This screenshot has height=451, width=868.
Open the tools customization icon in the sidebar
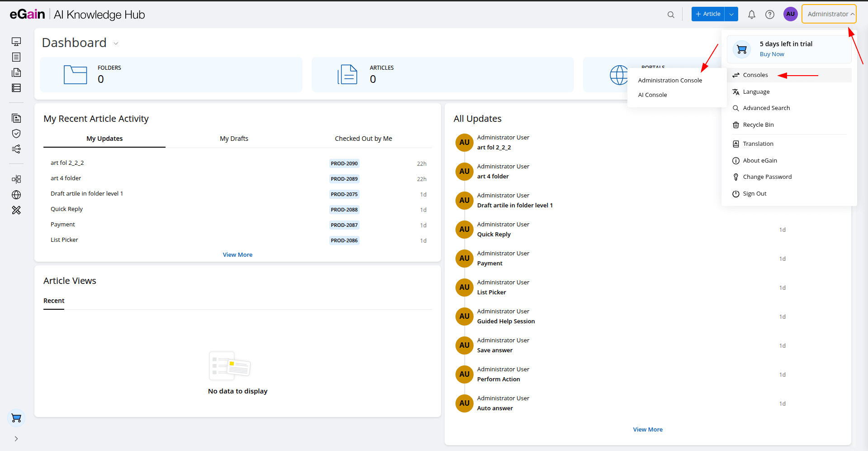click(16, 210)
